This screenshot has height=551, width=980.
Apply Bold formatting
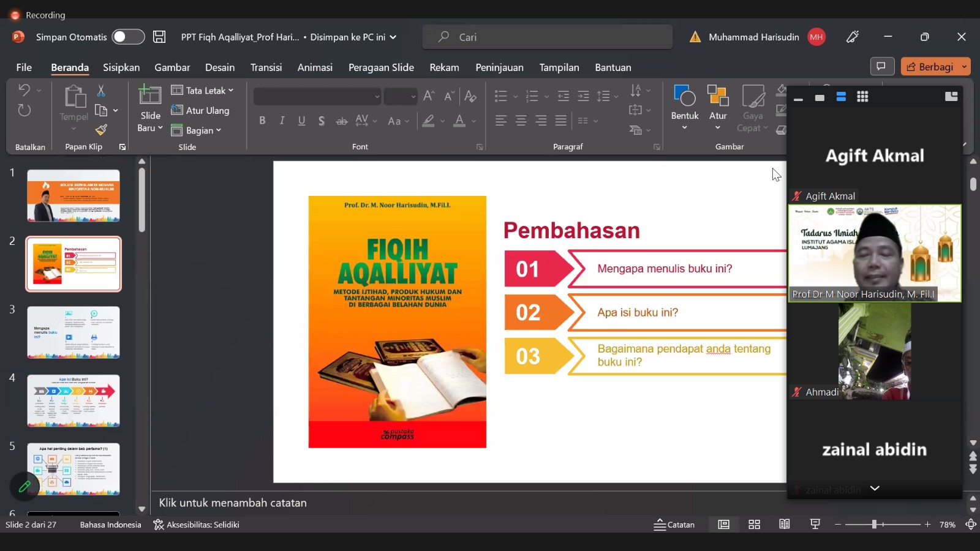pos(262,121)
